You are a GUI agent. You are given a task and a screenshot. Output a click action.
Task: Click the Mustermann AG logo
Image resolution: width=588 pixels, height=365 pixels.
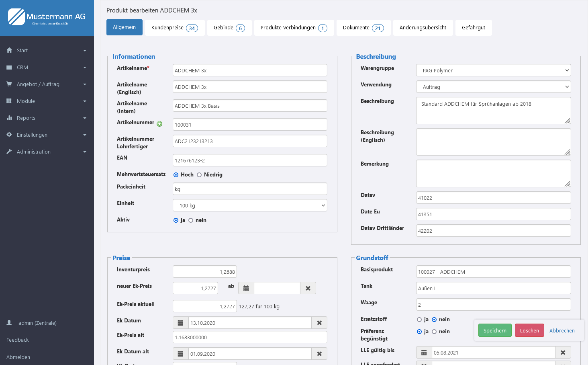coord(47,17)
